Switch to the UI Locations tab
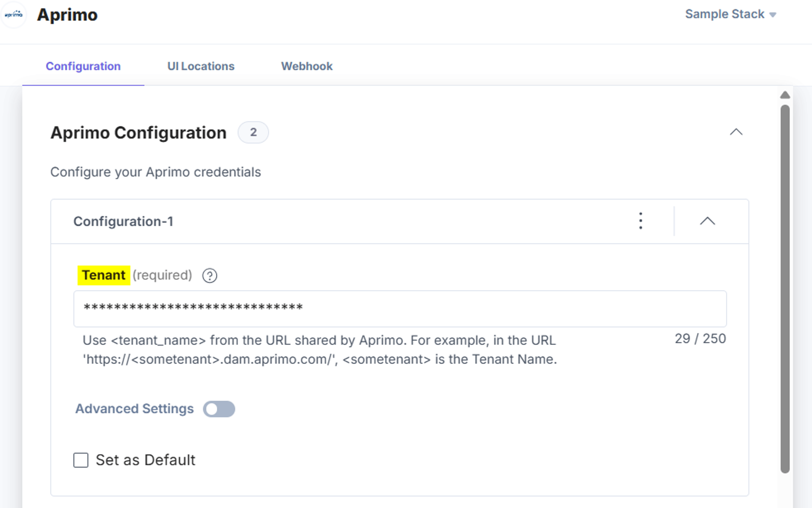 [x=201, y=66]
